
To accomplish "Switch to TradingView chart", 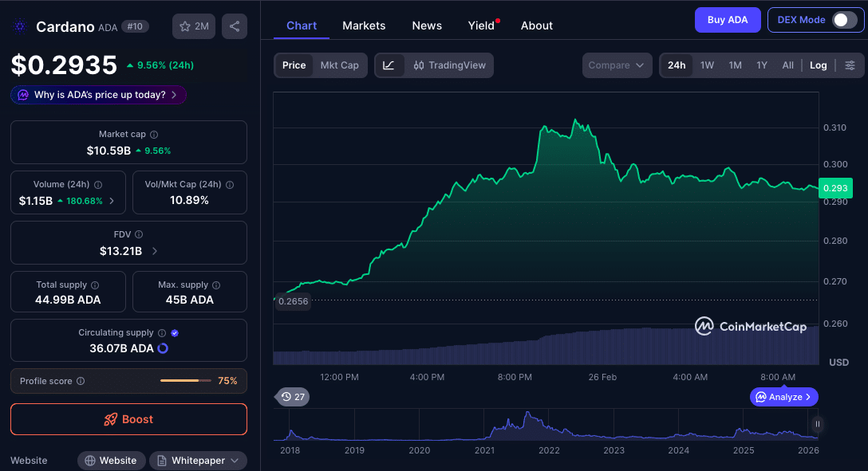I will (x=449, y=65).
